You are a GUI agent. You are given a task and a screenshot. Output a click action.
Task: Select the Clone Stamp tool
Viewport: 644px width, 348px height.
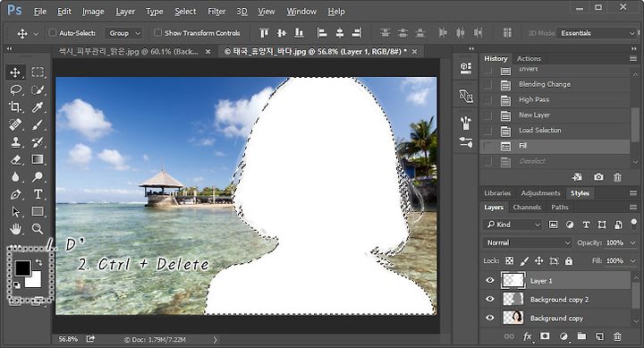coord(15,142)
